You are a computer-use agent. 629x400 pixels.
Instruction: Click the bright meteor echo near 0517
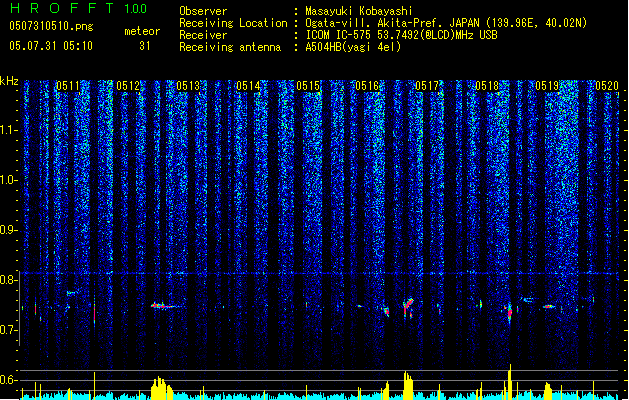(x=408, y=307)
